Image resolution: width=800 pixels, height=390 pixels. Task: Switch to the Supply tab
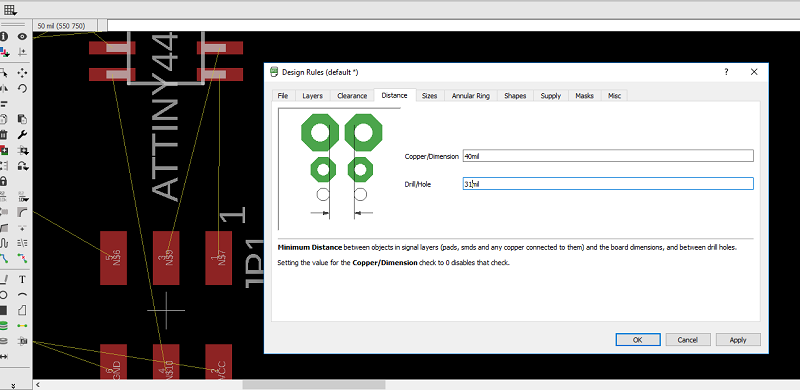point(551,95)
